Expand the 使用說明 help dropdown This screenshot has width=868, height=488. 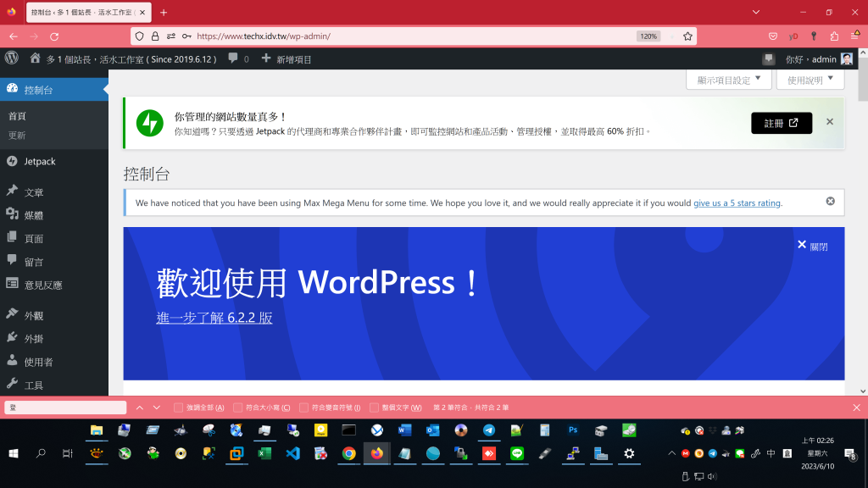point(810,80)
